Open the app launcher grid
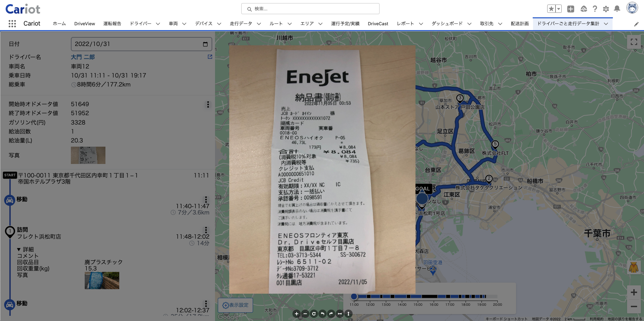Image resolution: width=644 pixels, height=321 pixels. [12, 24]
